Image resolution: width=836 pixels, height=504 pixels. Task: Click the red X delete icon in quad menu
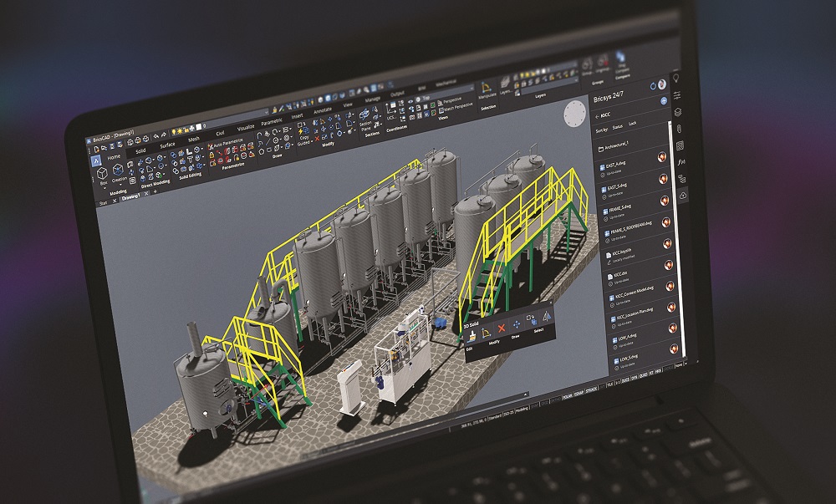coord(502,327)
